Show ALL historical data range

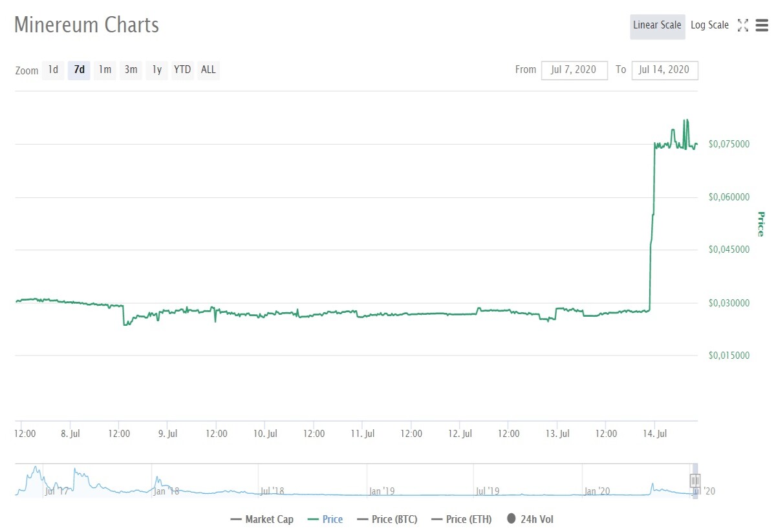click(208, 69)
